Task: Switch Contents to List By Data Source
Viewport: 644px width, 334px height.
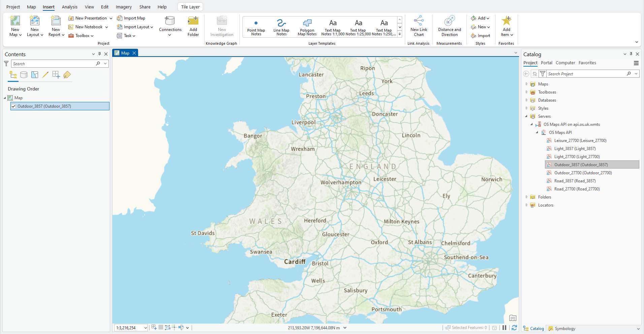Action: pyautogui.click(x=24, y=75)
